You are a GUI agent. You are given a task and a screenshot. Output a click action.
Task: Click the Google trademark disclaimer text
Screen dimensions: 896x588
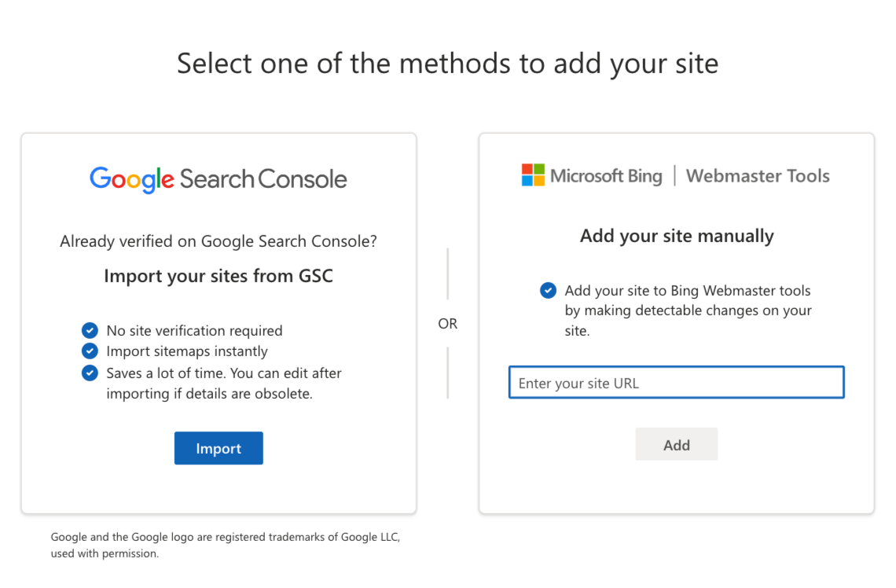coord(226,545)
